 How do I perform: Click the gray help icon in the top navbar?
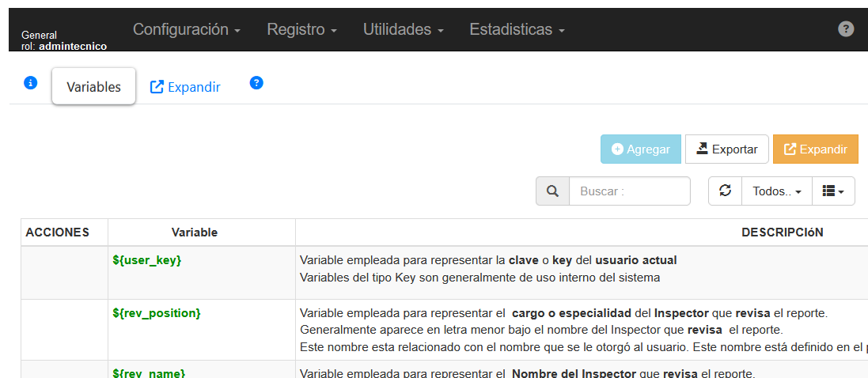coord(846,29)
